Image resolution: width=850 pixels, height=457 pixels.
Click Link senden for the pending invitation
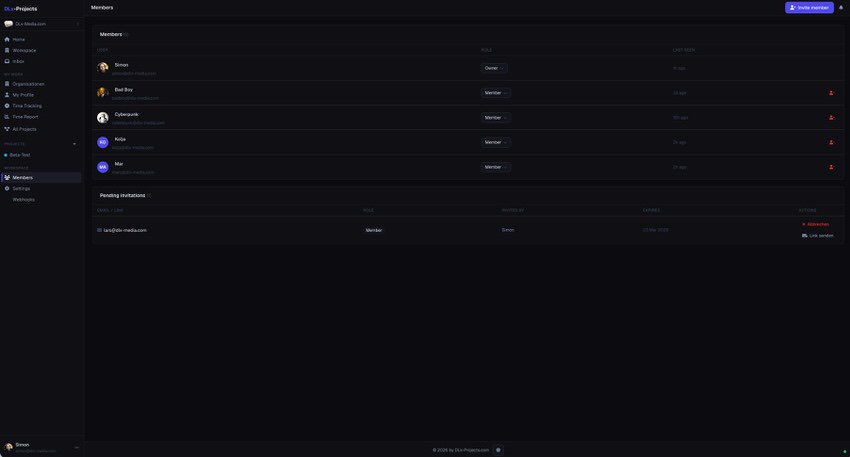pyautogui.click(x=817, y=235)
